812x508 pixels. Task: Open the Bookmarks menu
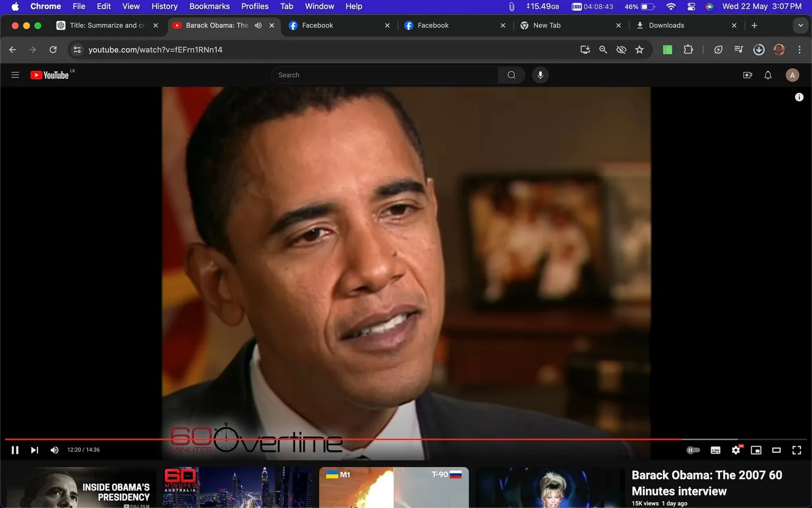click(209, 6)
